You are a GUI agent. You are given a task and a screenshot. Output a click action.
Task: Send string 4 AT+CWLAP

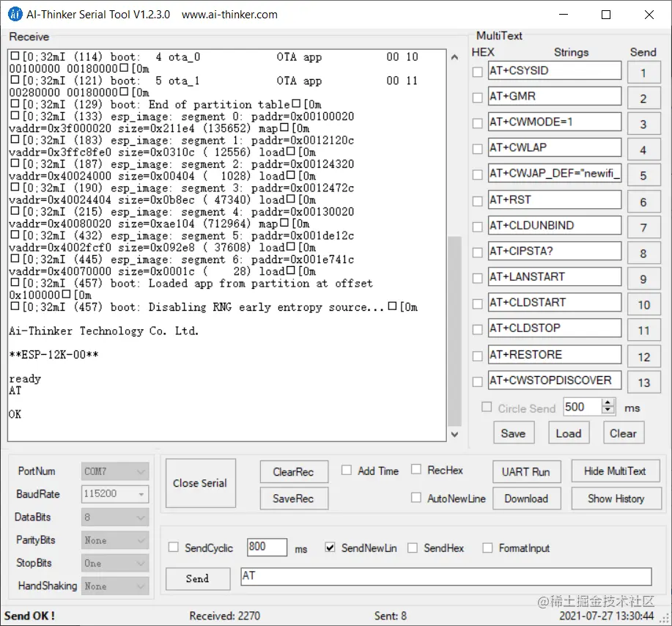coord(643,150)
